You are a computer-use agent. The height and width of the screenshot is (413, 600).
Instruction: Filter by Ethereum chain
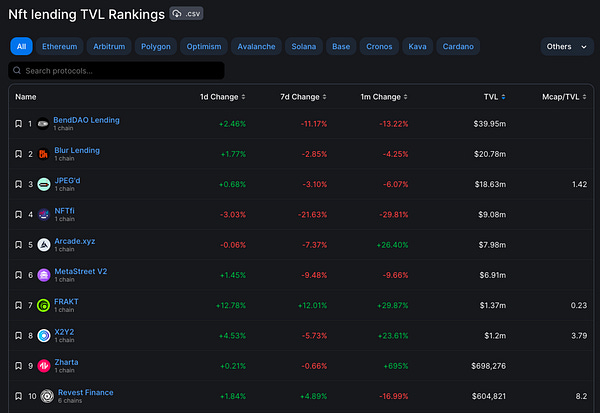pos(60,46)
